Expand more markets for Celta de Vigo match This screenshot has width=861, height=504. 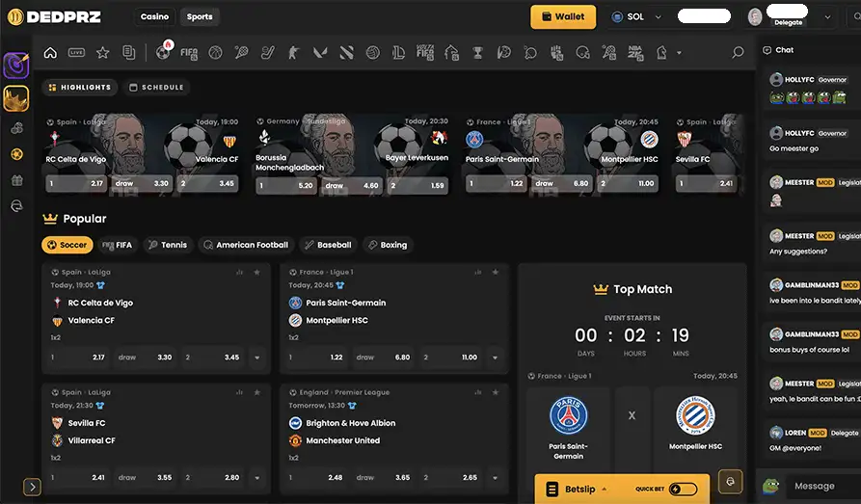pyautogui.click(x=256, y=358)
